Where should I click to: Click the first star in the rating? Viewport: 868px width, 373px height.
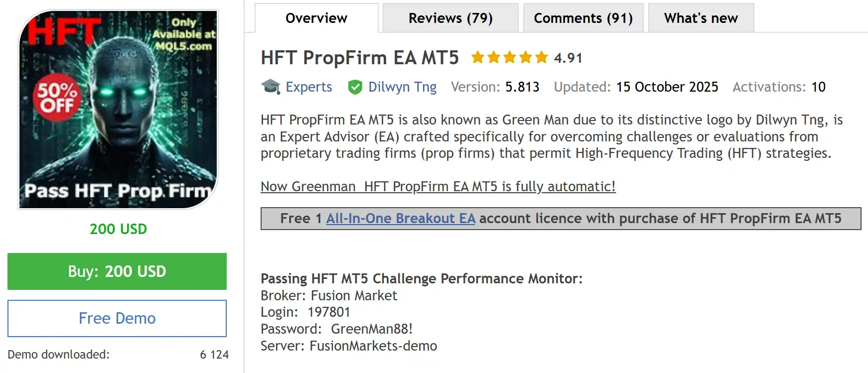pyautogui.click(x=478, y=58)
